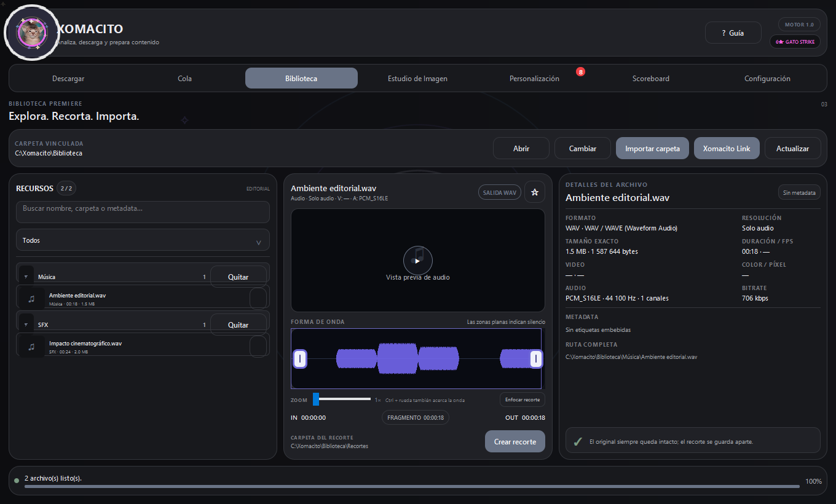Viewport: 836px width, 504px height.
Task: Focus the resource search field
Action: click(x=143, y=212)
